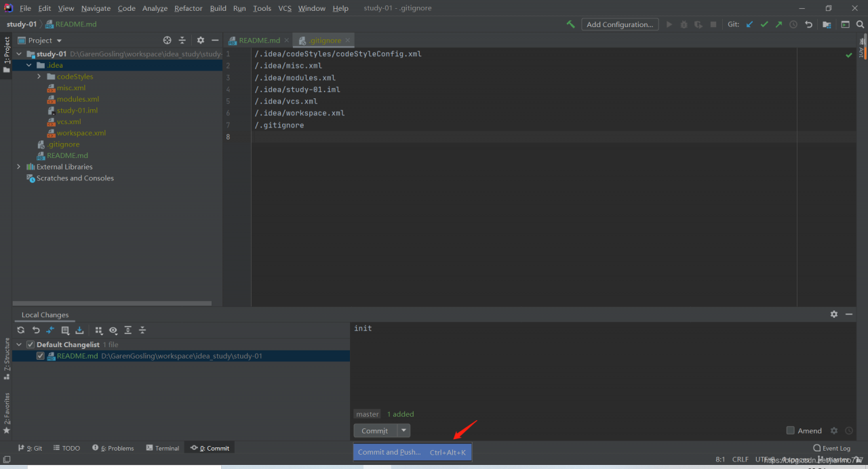Open the Commit button dropdown arrow

[x=403, y=430]
